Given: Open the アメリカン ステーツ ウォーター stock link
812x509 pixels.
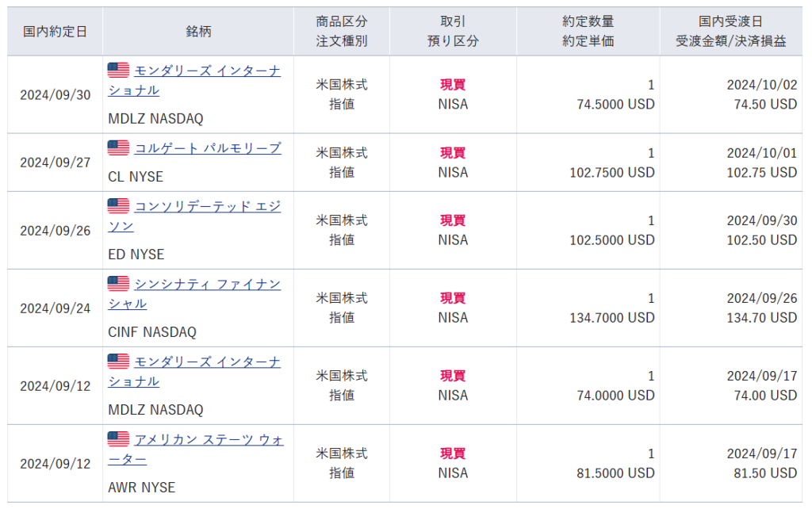Looking at the screenshot, I should [209, 439].
